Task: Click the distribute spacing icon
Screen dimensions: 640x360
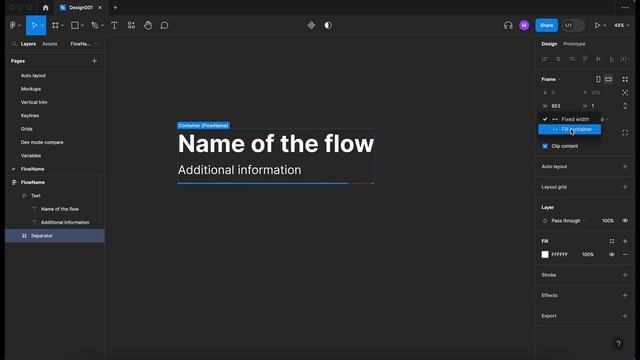Action: tap(624, 59)
